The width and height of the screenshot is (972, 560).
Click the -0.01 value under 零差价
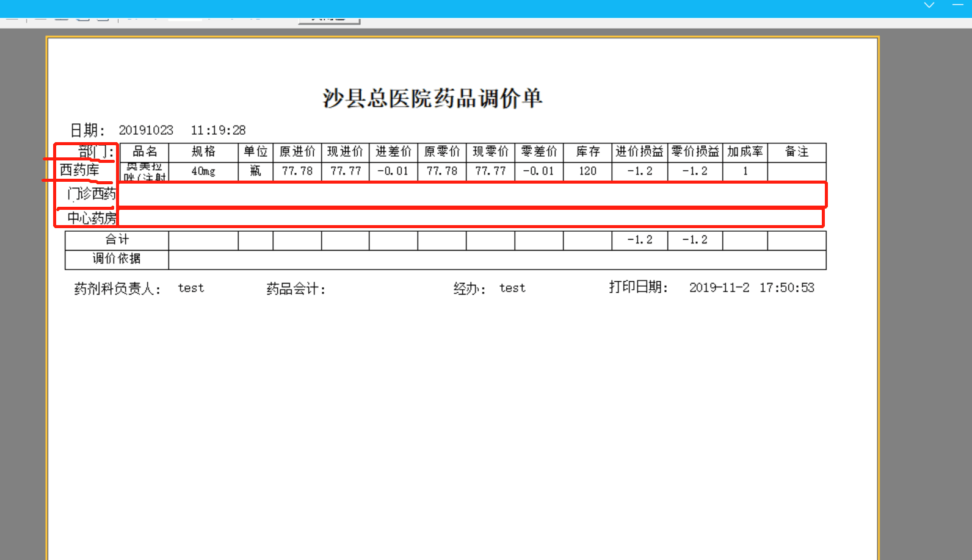click(539, 171)
